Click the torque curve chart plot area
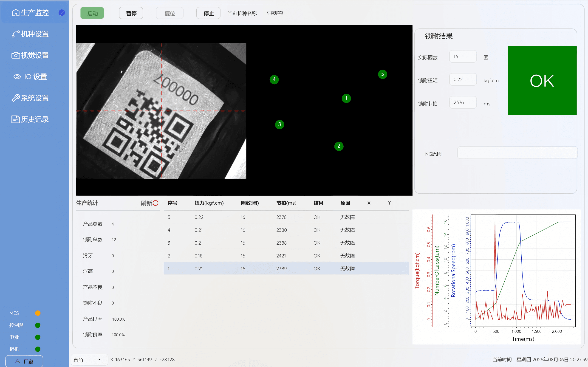 pos(523,271)
